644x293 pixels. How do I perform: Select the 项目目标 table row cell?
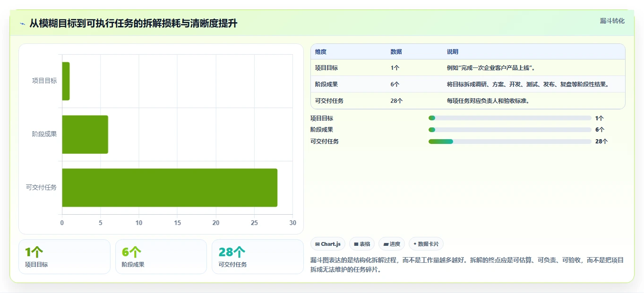(x=326, y=68)
